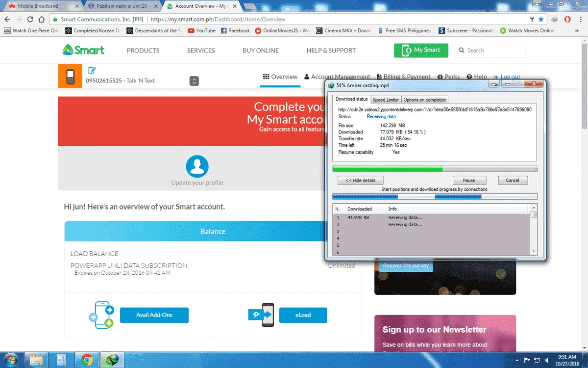Click the eLoad phone transfer icon
The height and width of the screenshot is (368, 588).
pos(261,315)
